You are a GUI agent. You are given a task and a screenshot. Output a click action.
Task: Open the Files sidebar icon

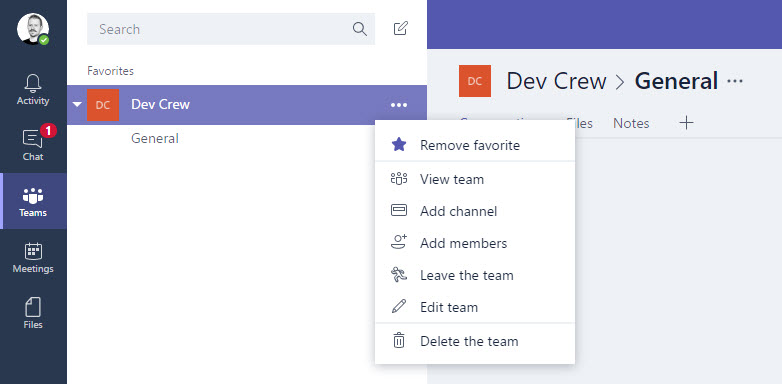33,313
